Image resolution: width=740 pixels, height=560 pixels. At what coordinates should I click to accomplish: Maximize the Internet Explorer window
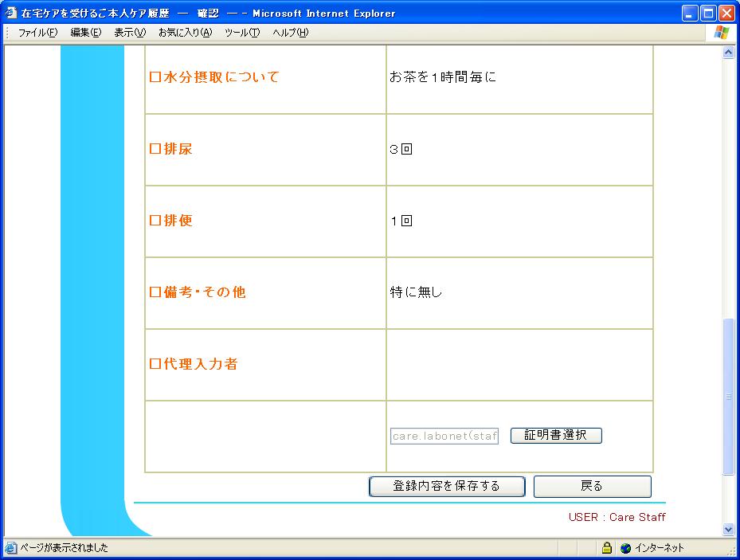tap(707, 13)
